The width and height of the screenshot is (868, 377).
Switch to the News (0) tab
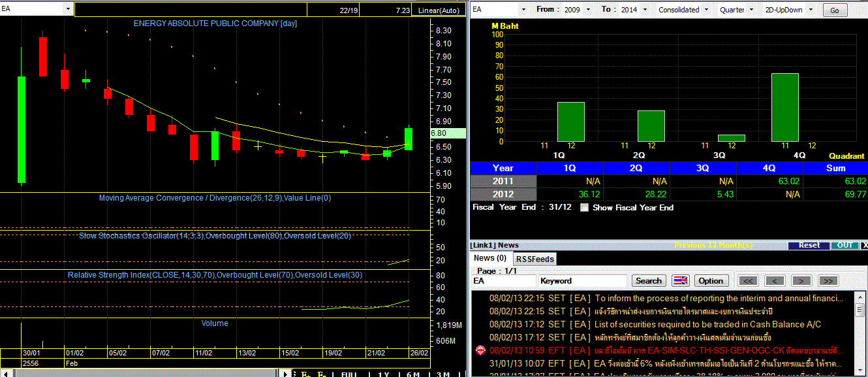click(490, 259)
